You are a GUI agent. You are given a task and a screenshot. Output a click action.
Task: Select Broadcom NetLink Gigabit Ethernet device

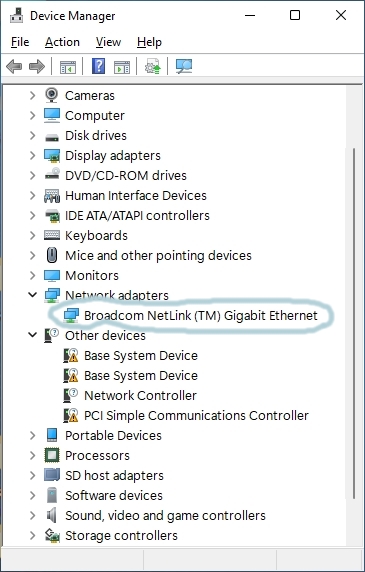point(201,316)
